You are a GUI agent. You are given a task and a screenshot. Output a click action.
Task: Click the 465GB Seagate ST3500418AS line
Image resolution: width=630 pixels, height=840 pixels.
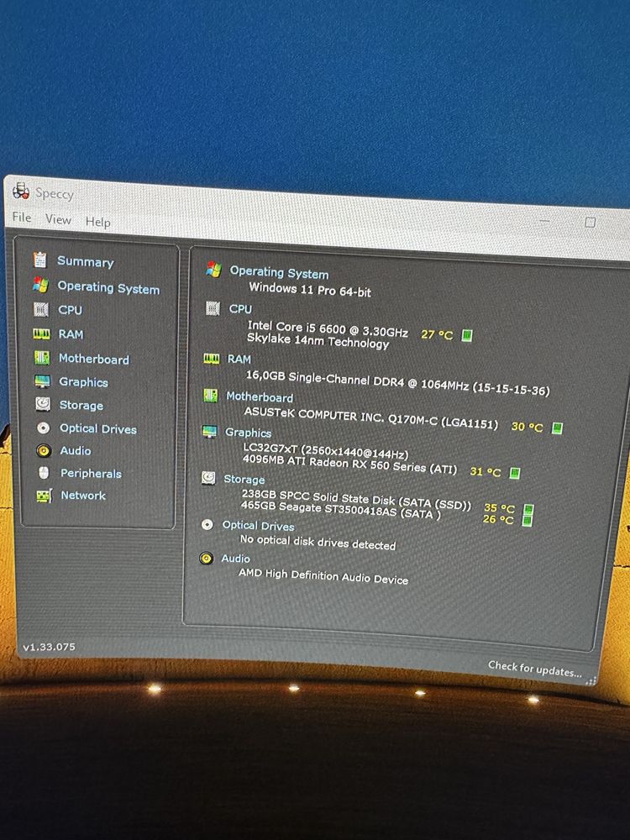[341, 510]
